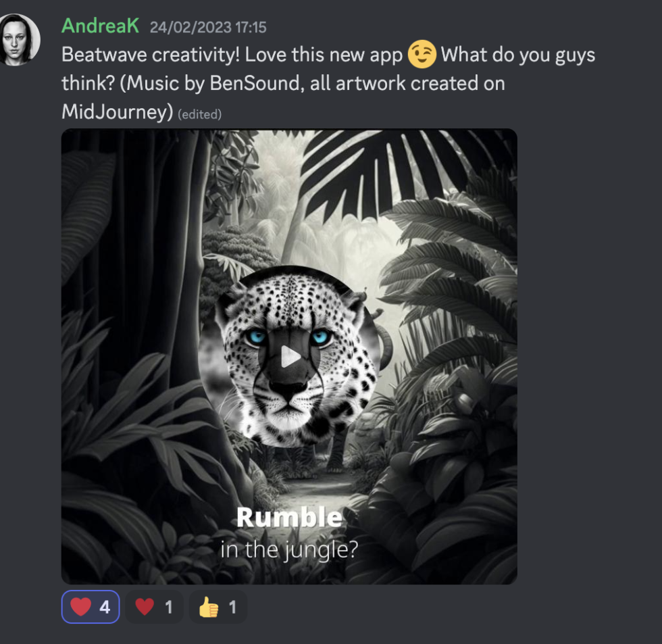Click the bright red heart emoji icon
The image size is (662, 644).
point(80,607)
